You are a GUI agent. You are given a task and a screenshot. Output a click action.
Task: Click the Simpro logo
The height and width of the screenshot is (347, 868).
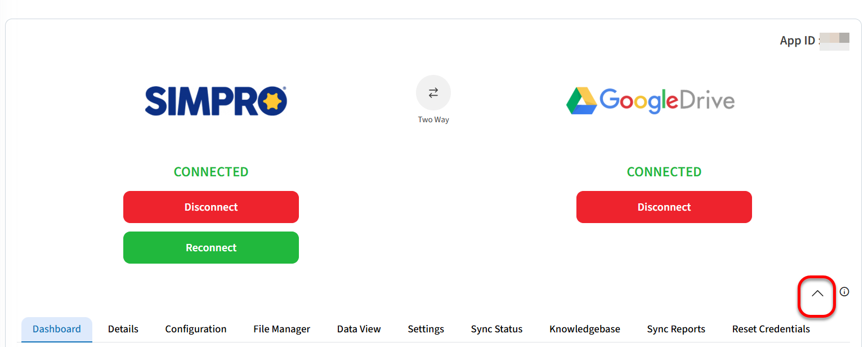click(216, 101)
